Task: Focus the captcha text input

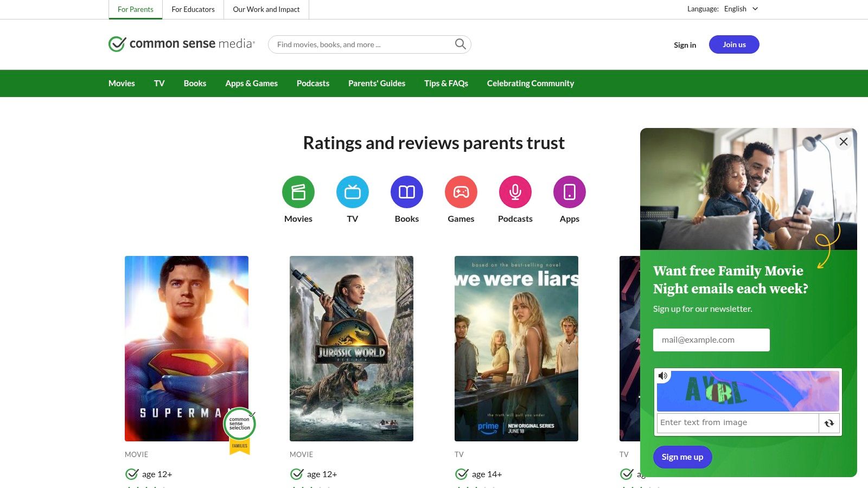Action: coord(738,423)
